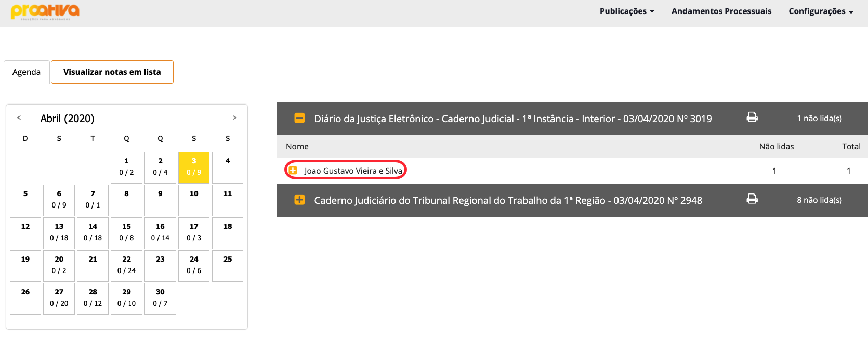The width and height of the screenshot is (868, 350).
Task: Select April 29 with 0 / 10
Action: [x=126, y=299]
